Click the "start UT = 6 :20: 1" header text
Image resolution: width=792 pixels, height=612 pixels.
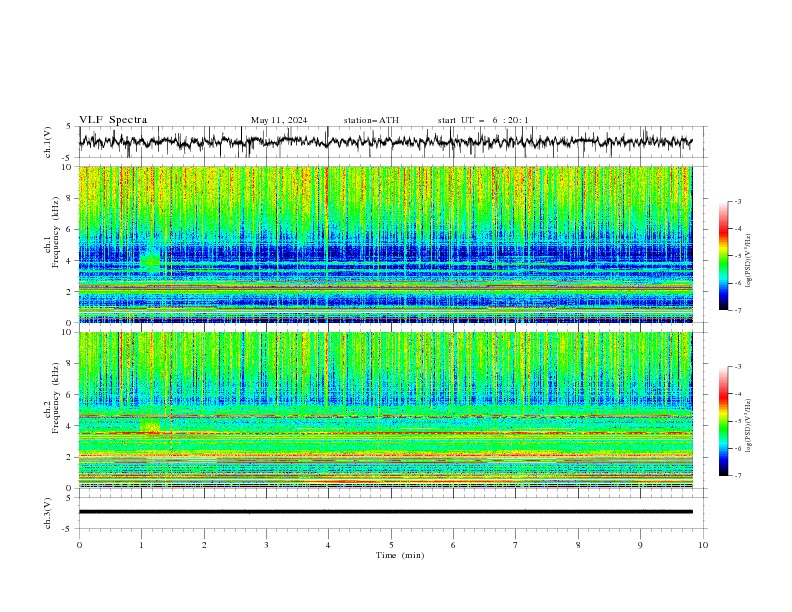(x=483, y=120)
